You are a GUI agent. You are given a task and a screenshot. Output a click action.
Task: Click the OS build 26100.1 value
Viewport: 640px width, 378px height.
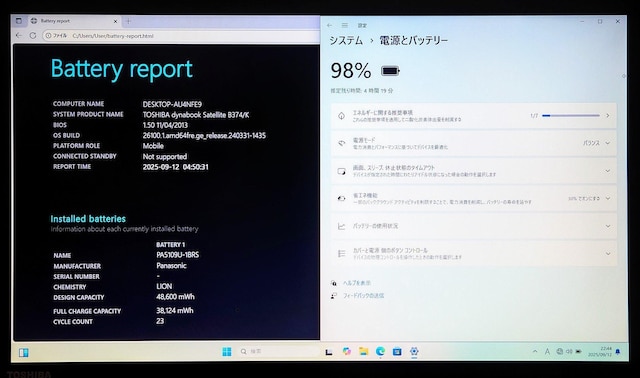[x=204, y=136]
